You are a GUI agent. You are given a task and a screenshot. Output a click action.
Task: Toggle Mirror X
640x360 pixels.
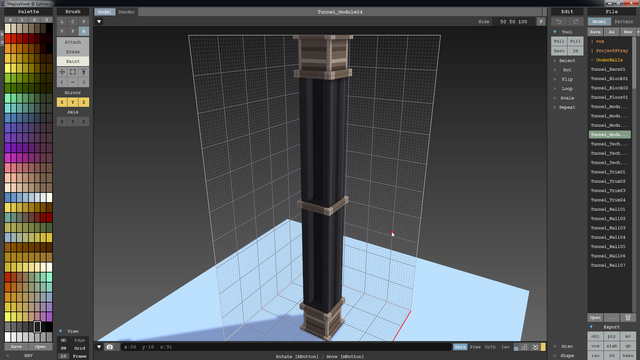pos(62,102)
